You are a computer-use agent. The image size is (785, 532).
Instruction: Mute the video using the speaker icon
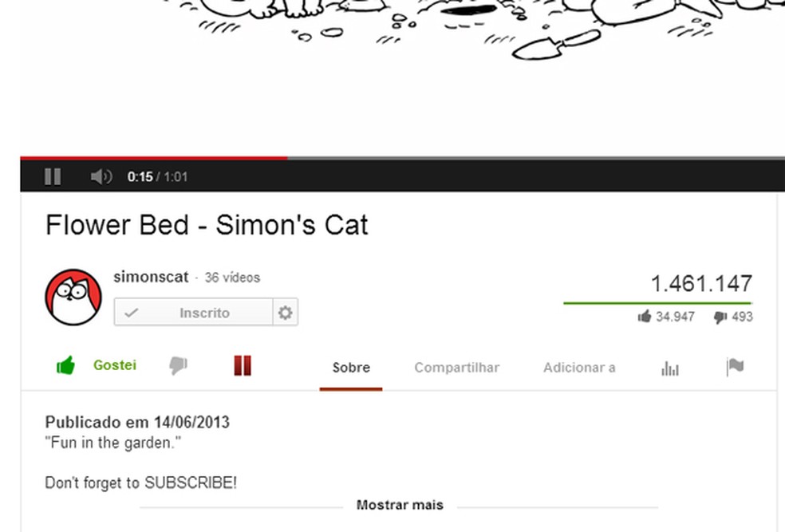point(101,176)
